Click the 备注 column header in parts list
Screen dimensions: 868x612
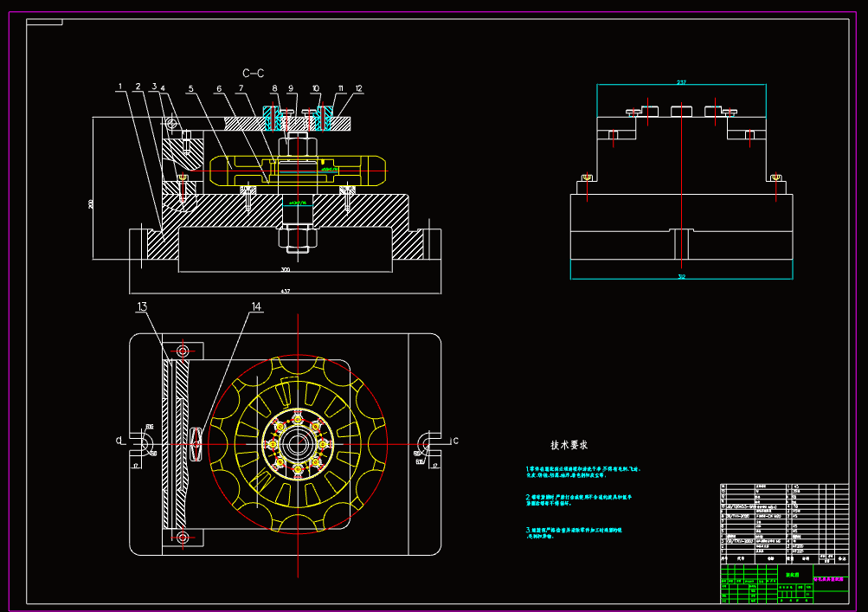[x=842, y=558]
